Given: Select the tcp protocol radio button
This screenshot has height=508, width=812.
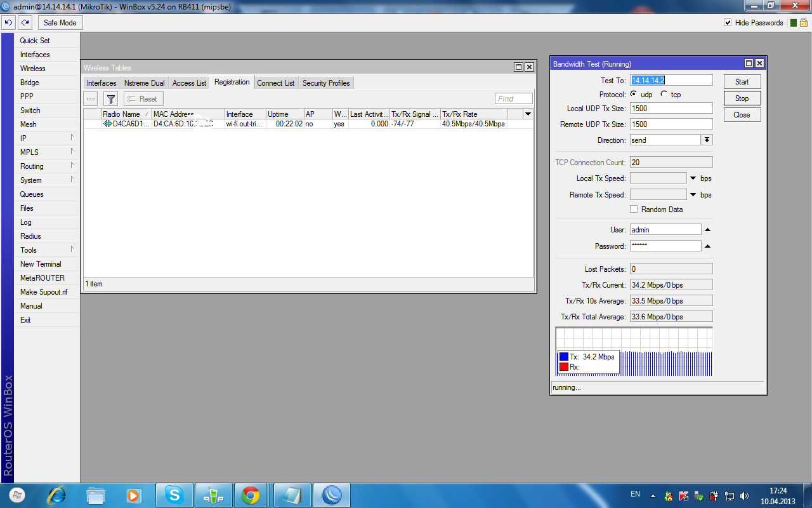Looking at the screenshot, I should coord(664,94).
